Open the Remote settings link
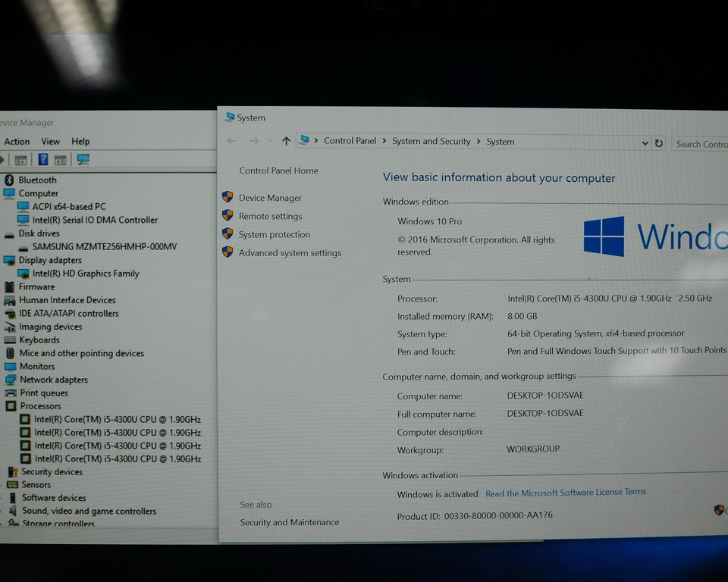 pyautogui.click(x=270, y=216)
